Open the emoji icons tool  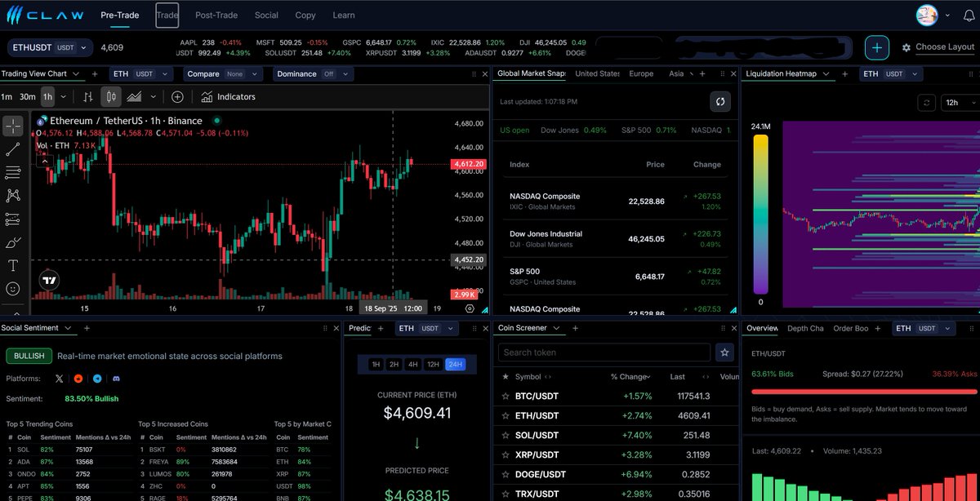point(12,289)
